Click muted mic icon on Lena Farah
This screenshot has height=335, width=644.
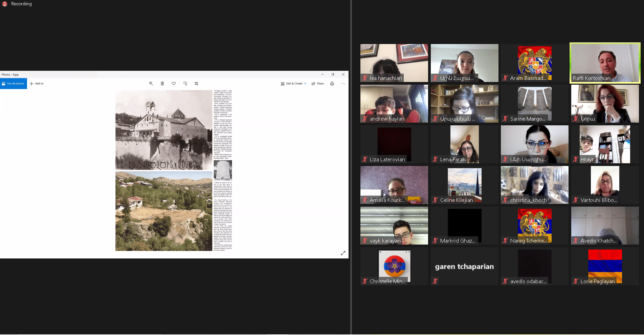pyautogui.click(x=436, y=159)
